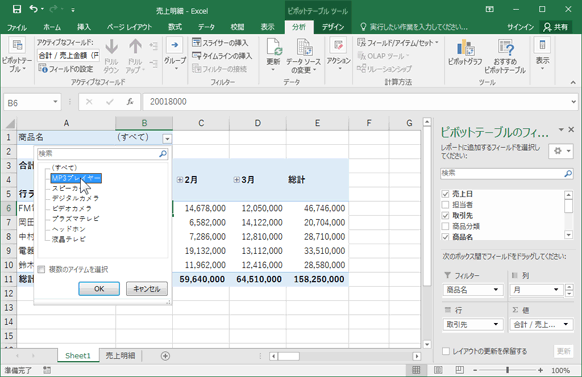
Task: Switch to the ページレイアウト tab
Action: (x=130, y=27)
